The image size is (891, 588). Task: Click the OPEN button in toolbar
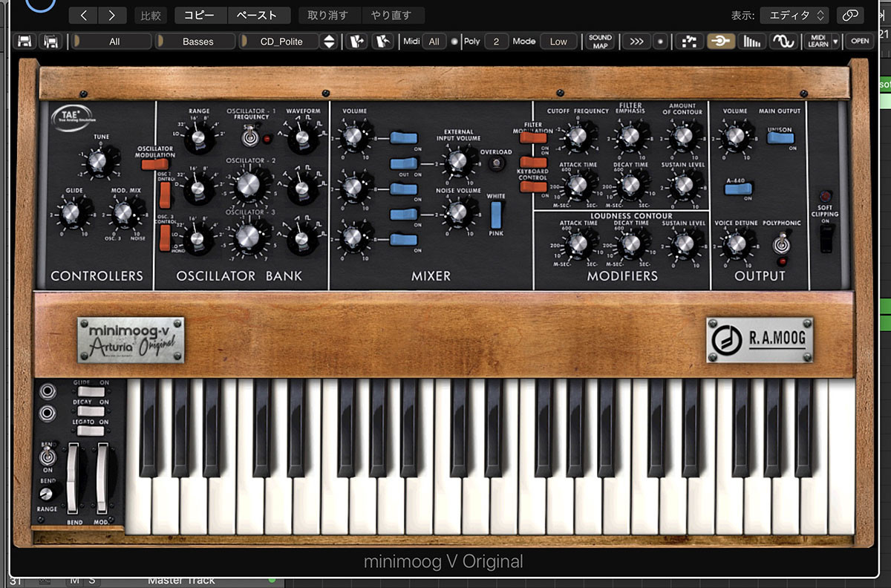[859, 42]
